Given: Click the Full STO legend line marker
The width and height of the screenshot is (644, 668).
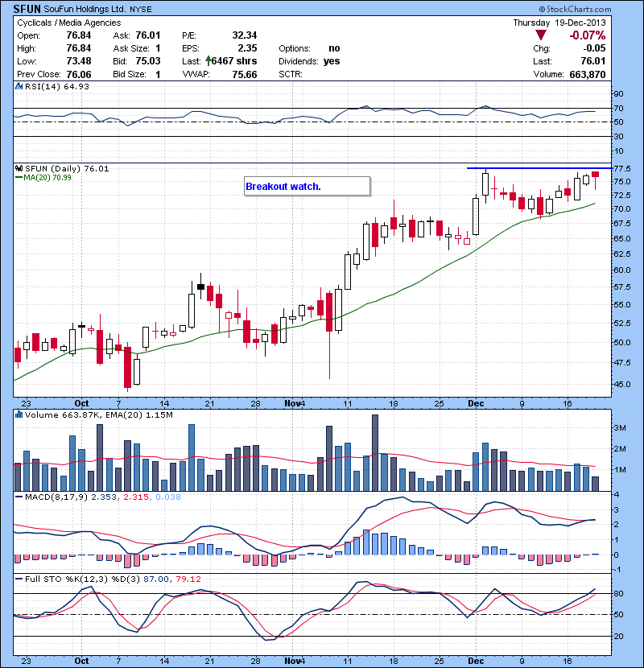Looking at the screenshot, I should point(19,579).
